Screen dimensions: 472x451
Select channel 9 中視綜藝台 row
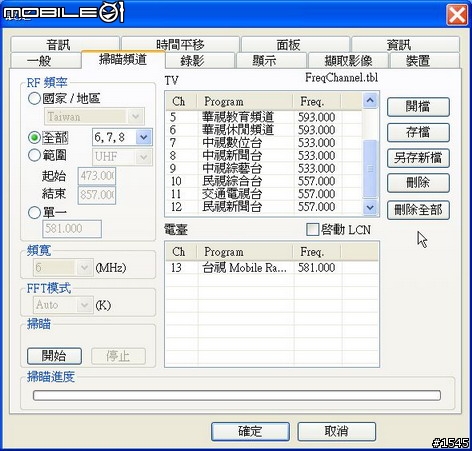click(264, 168)
